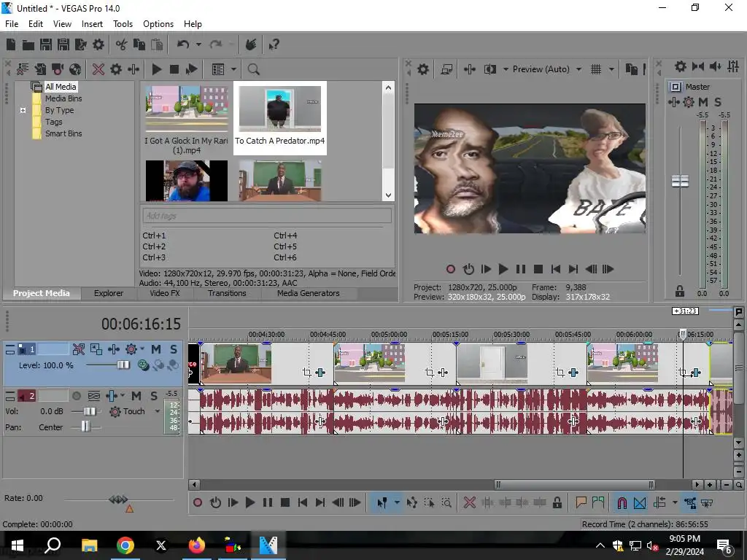Save project with the Save icon
The width and height of the screenshot is (747, 560).
pos(46,44)
